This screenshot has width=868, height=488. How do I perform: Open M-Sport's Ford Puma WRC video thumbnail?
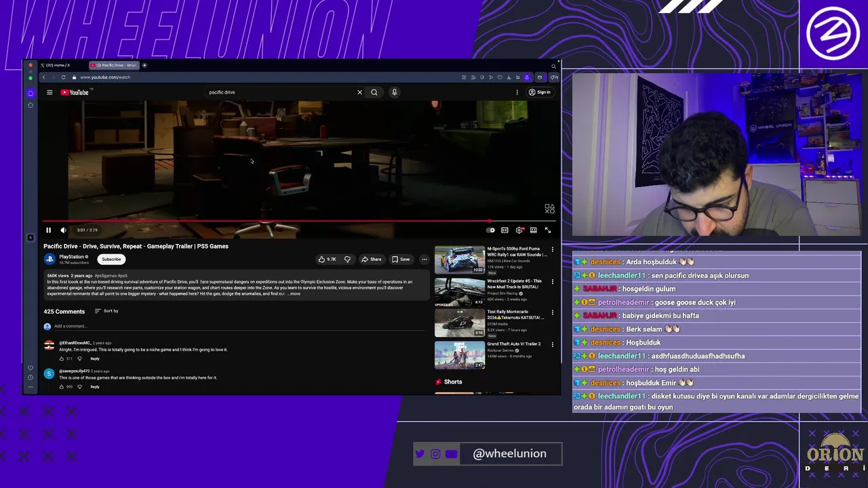pos(460,260)
